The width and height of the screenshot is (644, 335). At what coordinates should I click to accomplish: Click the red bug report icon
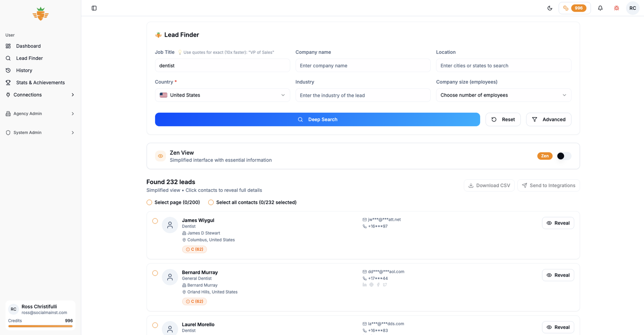[616, 8]
